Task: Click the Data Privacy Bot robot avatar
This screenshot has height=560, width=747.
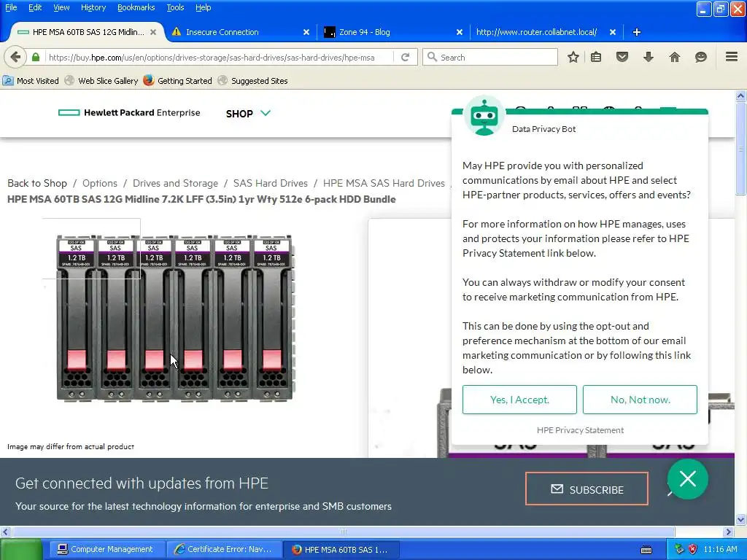Action: coord(484,116)
